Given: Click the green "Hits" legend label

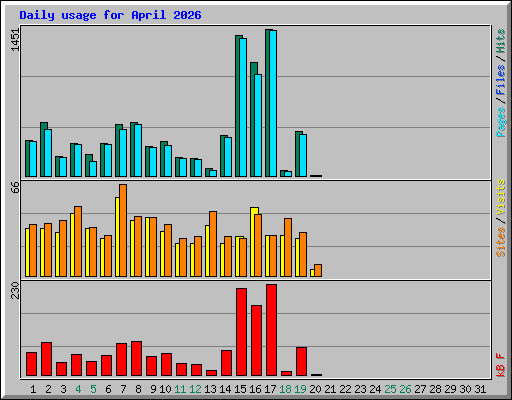Looking at the screenshot, I should [501, 41].
